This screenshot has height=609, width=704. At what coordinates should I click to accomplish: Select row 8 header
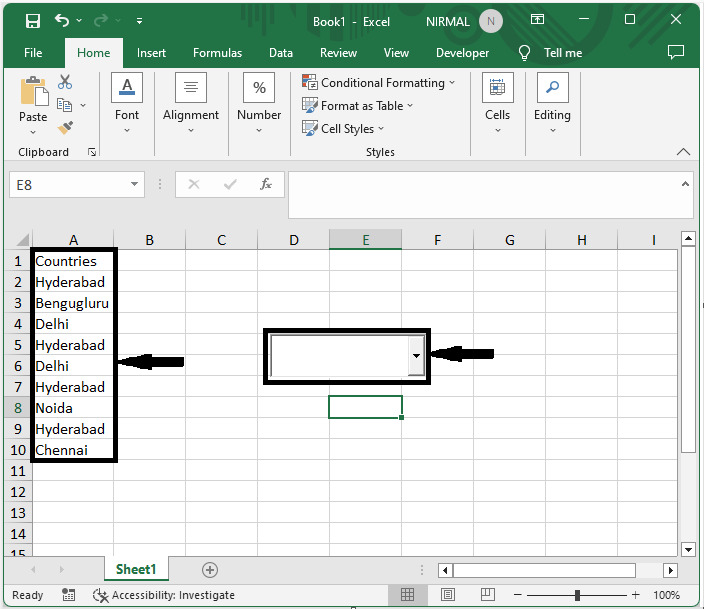point(18,408)
